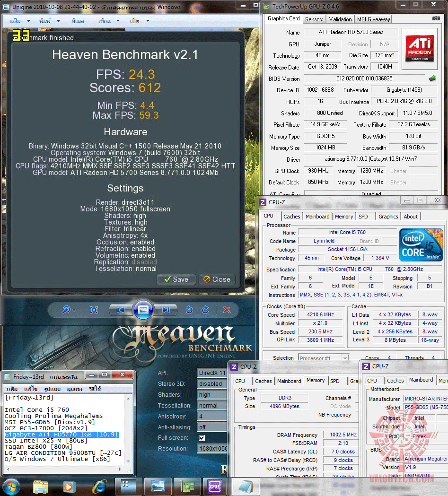
Task: Click the fit-to-window actual size icon
Action: tap(94, 310)
